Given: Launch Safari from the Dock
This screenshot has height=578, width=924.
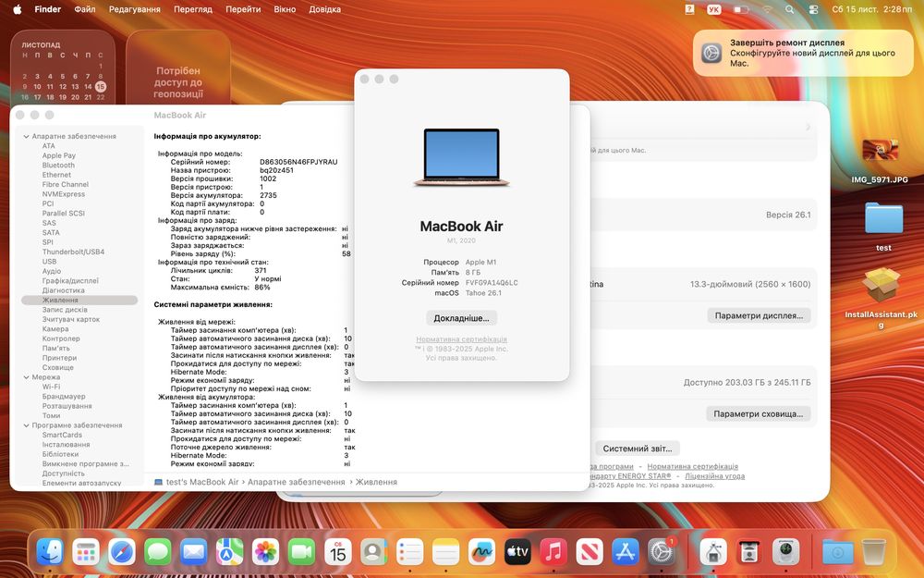Looking at the screenshot, I should coord(122,552).
